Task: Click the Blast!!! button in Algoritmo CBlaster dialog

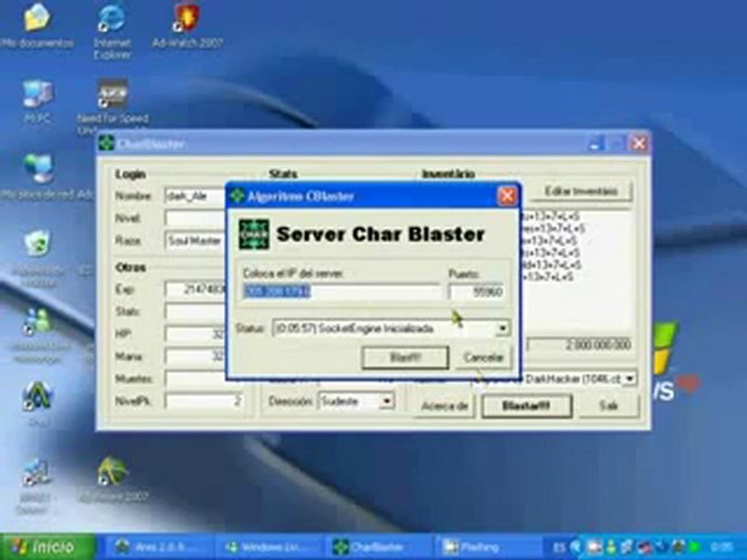Action: [x=405, y=358]
